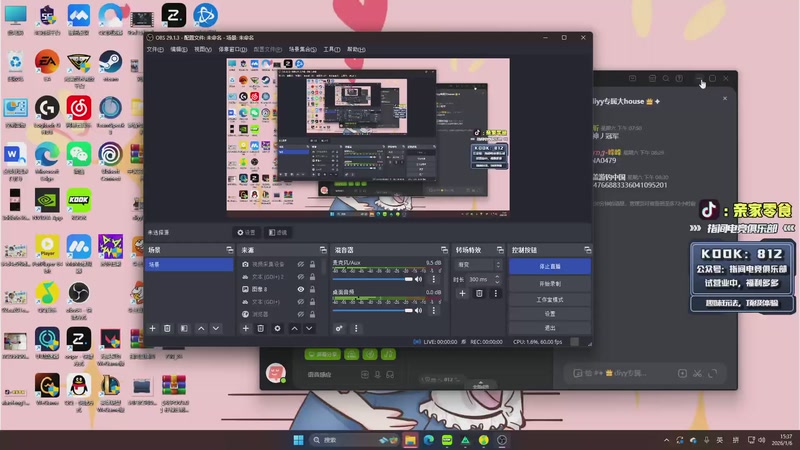Screen dimensions: 800x450
Task: Open the WeChat desktop shortcut
Action: (79, 158)
